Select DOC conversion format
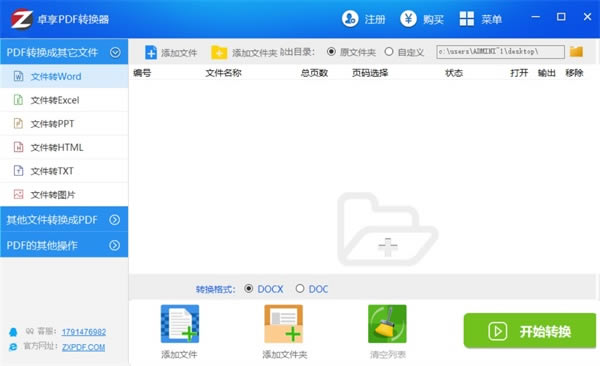Image resolution: width=600 pixels, height=366 pixels. (x=300, y=289)
